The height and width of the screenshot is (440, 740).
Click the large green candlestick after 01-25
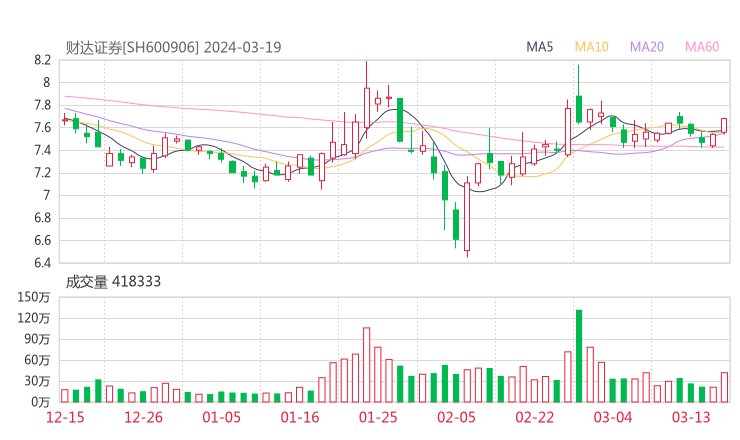(400, 120)
